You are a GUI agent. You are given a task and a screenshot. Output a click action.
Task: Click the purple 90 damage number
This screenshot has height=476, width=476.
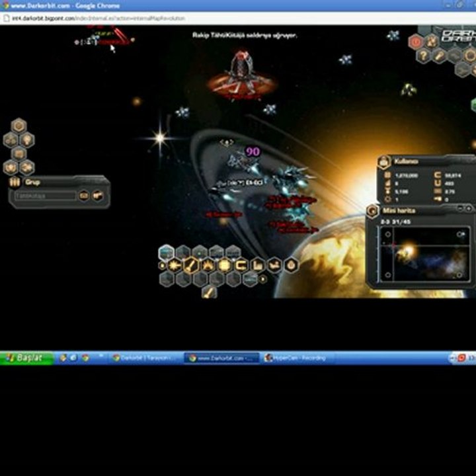tap(253, 151)
